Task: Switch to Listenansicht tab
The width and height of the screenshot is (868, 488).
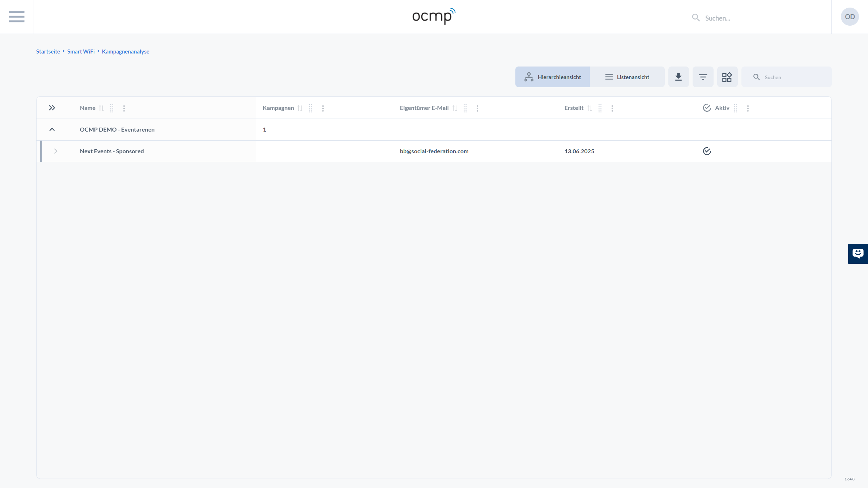Action: (x=627, y=77)
